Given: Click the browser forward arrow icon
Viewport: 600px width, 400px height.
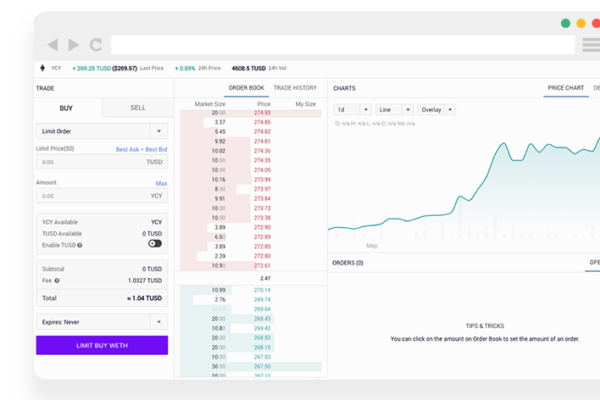Looking at the screenshot, I should pyautogui.click(x=73, y=45).
